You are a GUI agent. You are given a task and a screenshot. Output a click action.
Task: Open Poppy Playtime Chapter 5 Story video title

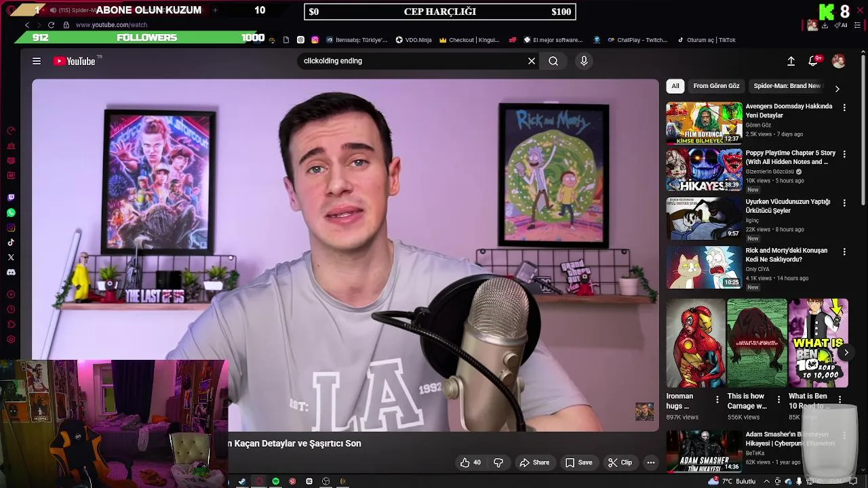[x=791, y=157]
